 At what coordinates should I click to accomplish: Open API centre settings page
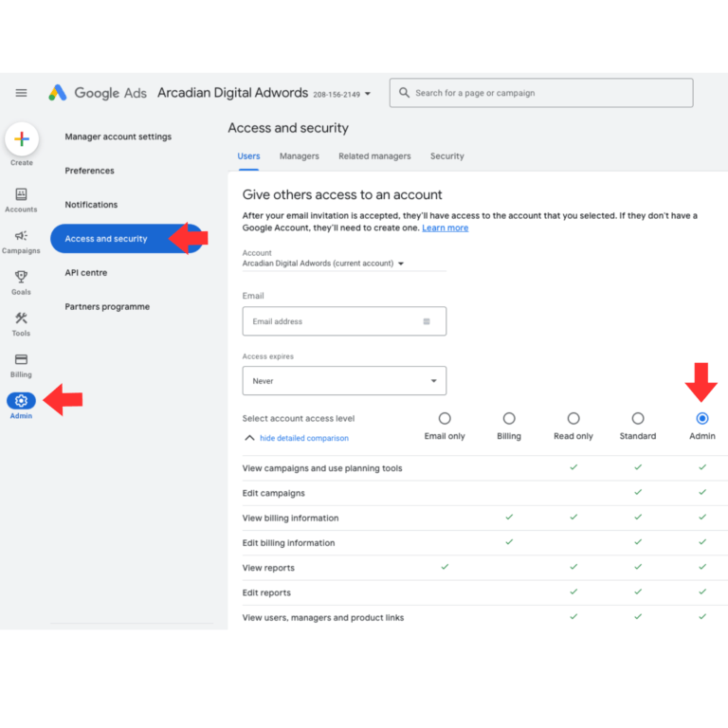coord(86,273)
